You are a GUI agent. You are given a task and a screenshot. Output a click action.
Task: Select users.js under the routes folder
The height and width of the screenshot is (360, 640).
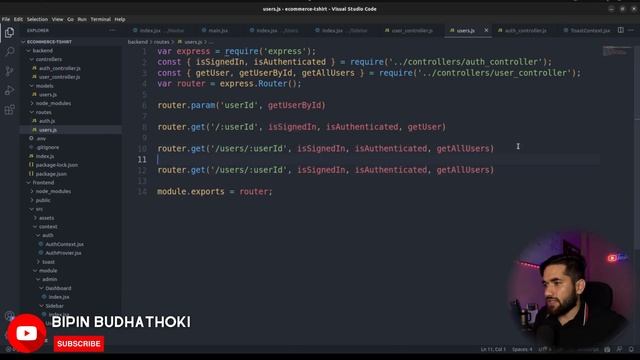pyautogui.click(x=48, y=130)
